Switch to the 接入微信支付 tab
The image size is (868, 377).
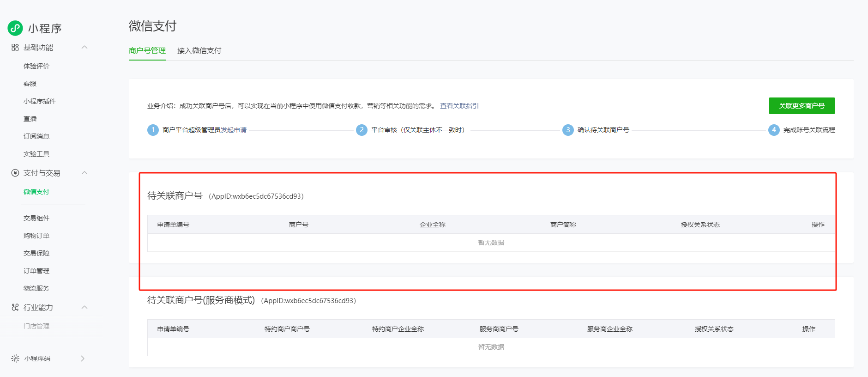coord(199,50)
